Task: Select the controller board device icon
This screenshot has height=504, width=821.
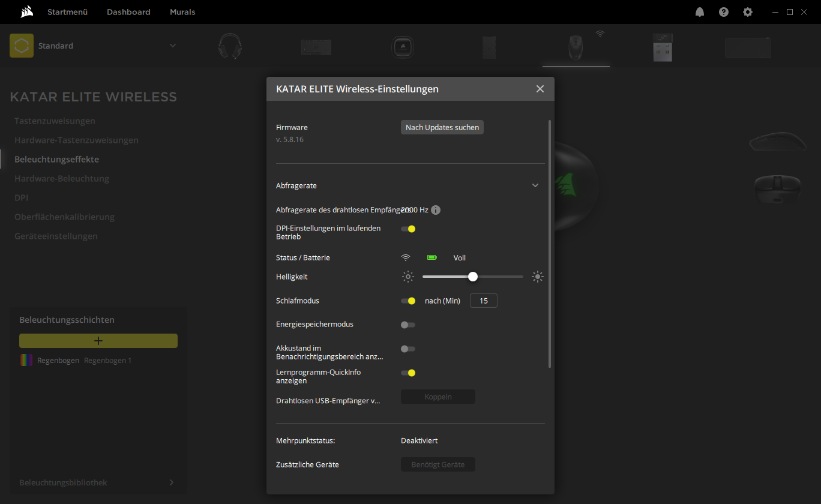Action: point(316,48)
